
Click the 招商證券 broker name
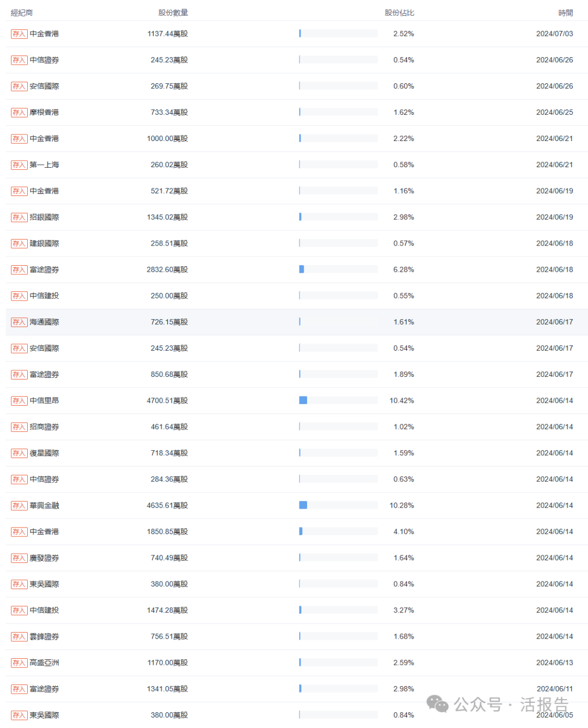(44, 427)
